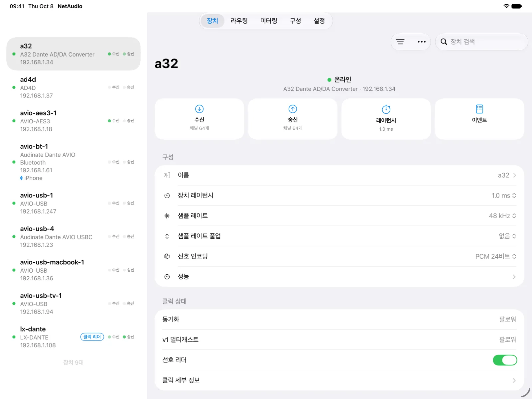Open the 레이턴시 latency card
Image resolution: width=532 pixels, height=399 pixels.
click(x=386, y=119)
